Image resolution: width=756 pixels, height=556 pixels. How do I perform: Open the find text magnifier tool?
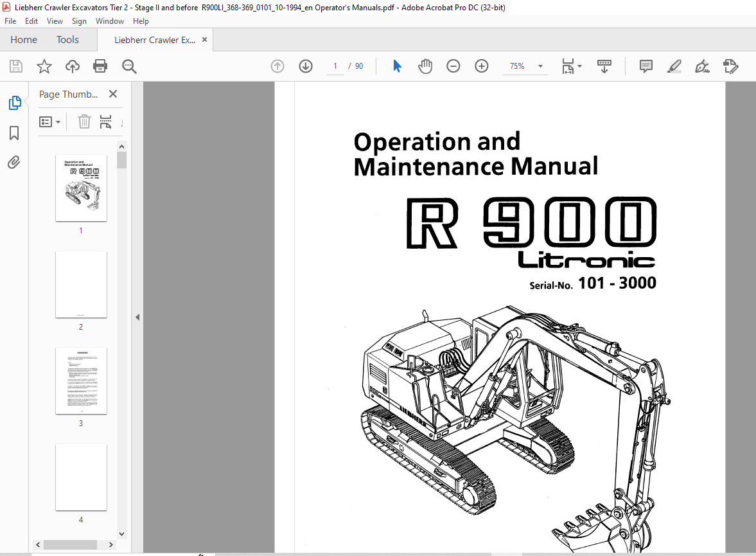[x=129, y=66]
